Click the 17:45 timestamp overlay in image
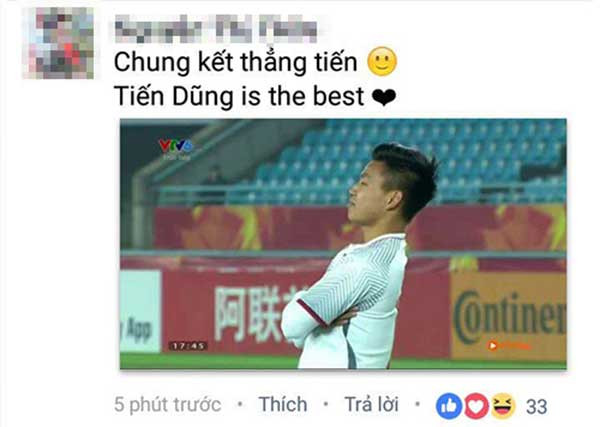600x427 pixels. click(x=188, y=346)
